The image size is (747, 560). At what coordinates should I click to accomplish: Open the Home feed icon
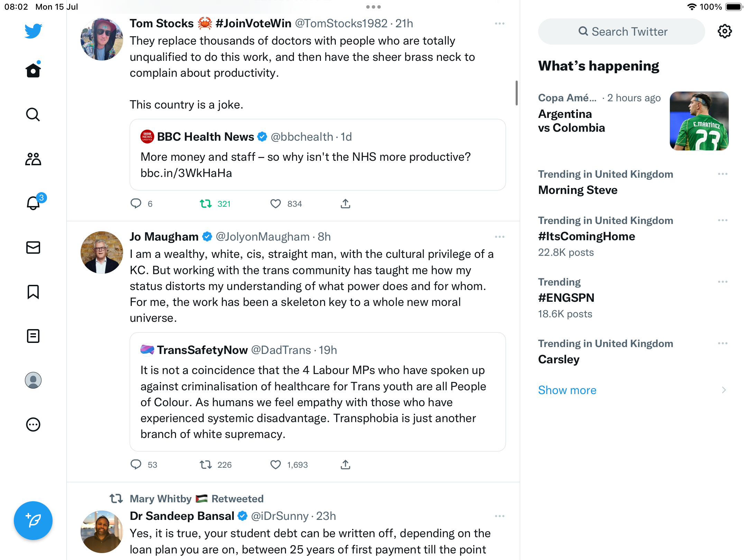click(33, 71)
